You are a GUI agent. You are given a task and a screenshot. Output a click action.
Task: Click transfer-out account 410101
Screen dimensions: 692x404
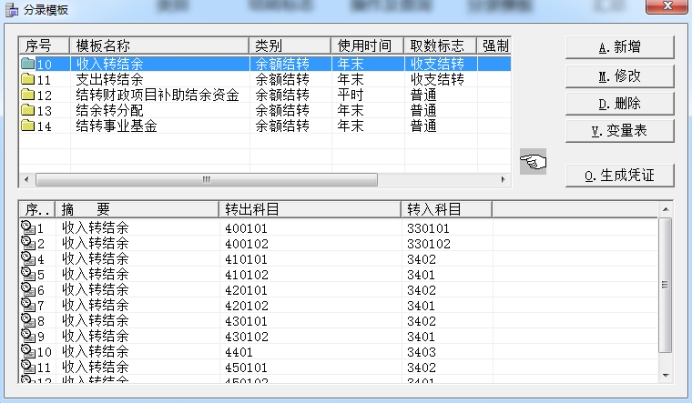click(x=246, y=259)
